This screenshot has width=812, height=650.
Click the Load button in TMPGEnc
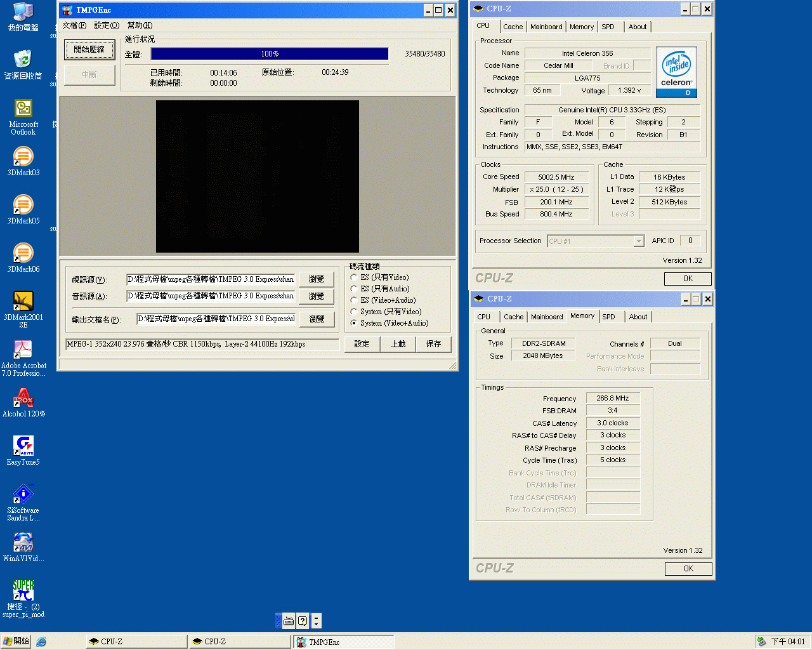398,344
